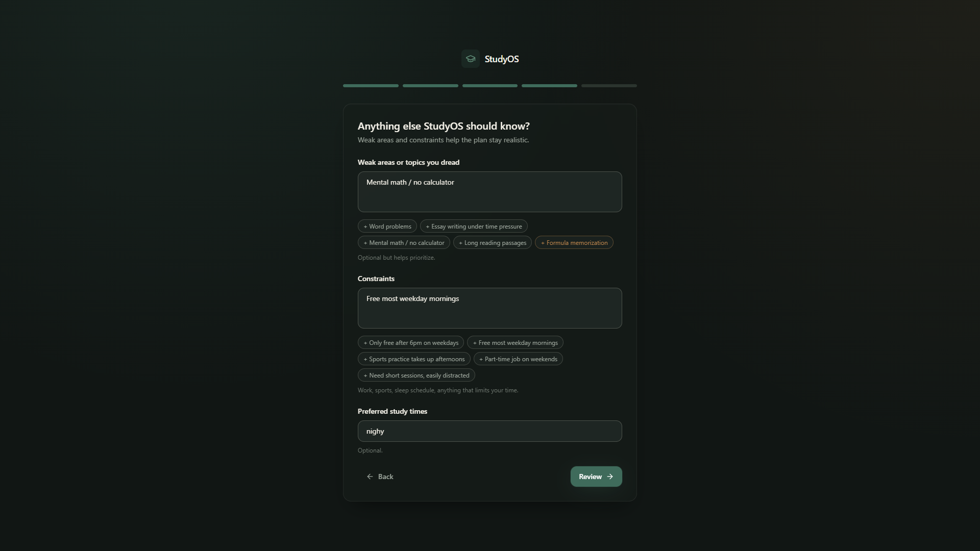Screen dimensions: 980x551
Task: Click the third progress step bar
Action: tap(490, 86)
